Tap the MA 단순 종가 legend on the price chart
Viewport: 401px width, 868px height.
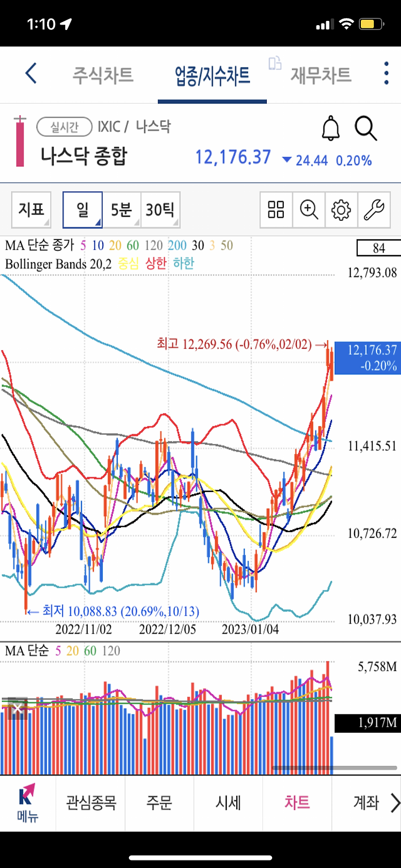coord(40,245)
